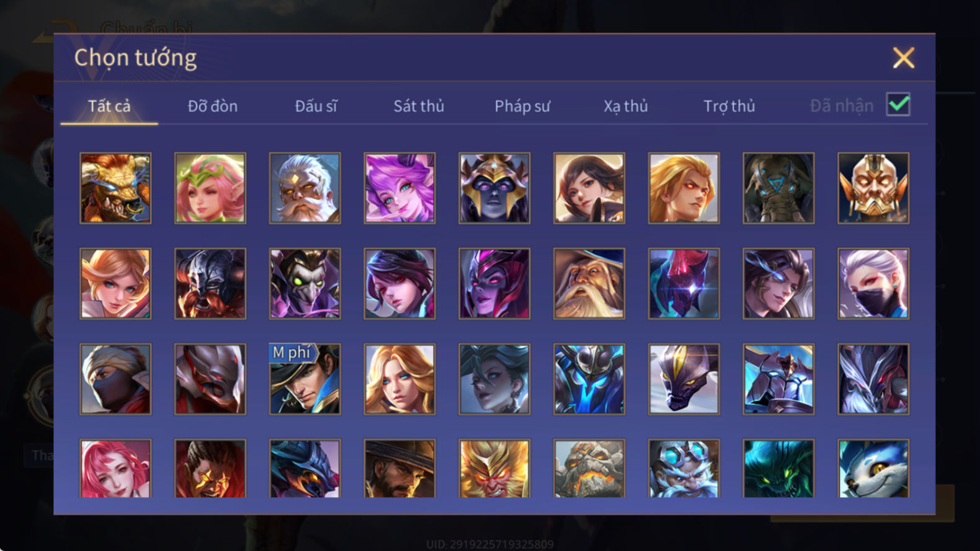Toggle the Đã nhận checkbox
This screenshot has height=551, width=980.
click(898, 105)
